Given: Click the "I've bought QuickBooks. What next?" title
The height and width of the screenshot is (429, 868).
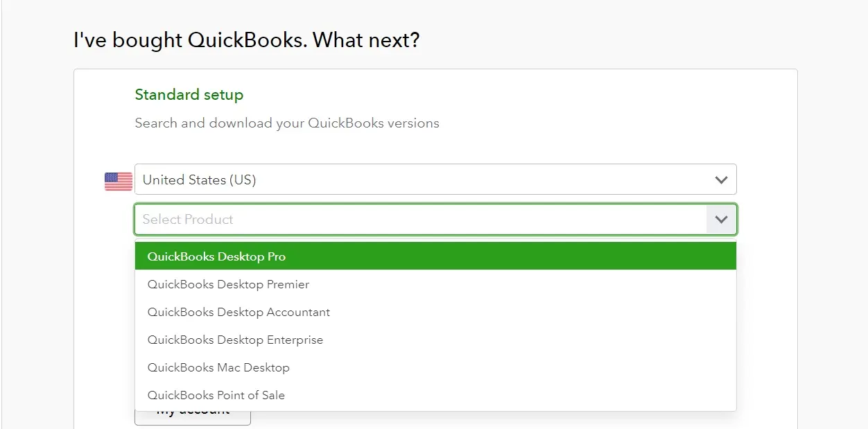Looking at the screenshot, I should click(247, 40).
